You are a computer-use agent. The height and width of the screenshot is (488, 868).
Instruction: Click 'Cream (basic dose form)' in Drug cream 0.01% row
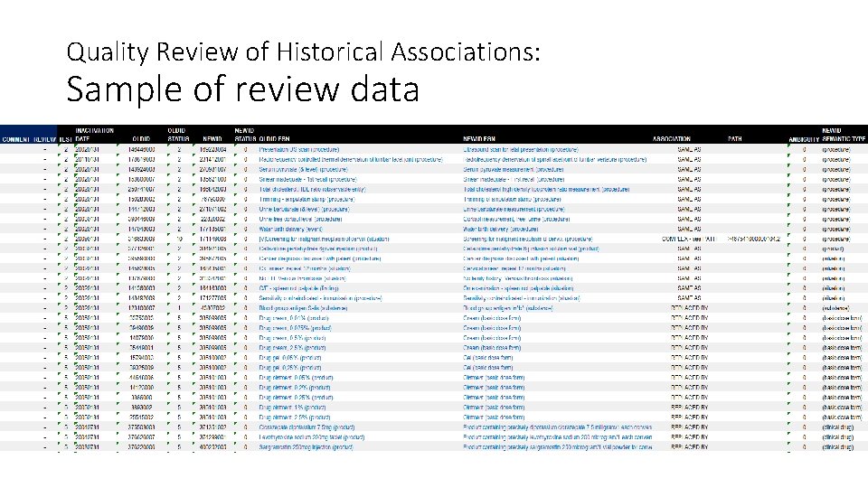click(x=492, y=318)
